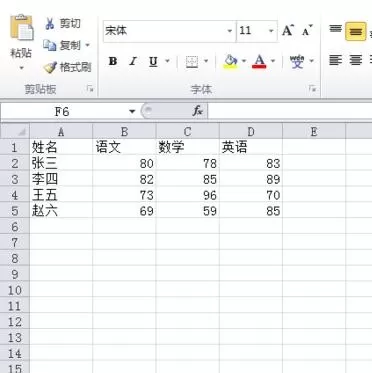Click the Center text alignment button
The width and height of the screenshot is (372, 373).
[x=356, y=60]
